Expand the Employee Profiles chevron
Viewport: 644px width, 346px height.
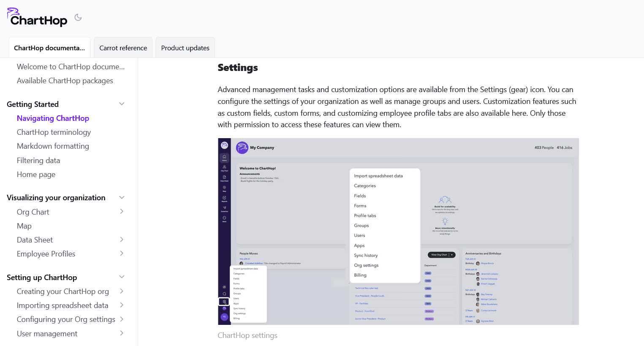click(x=122, y=253)
